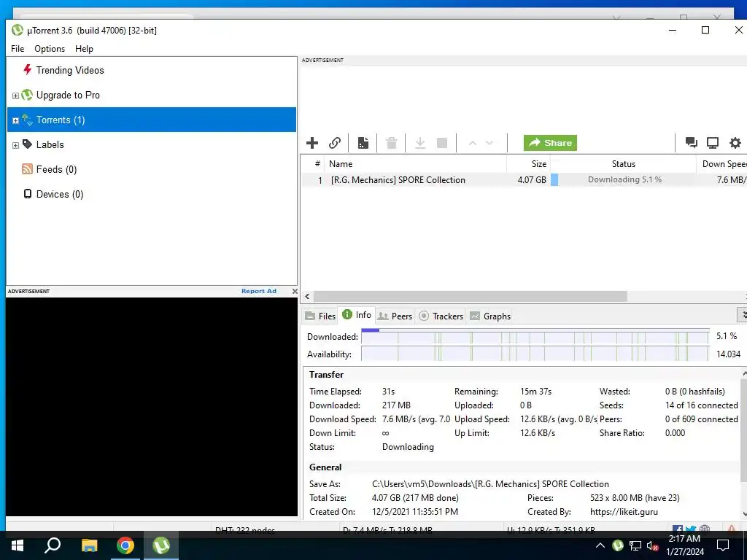Close the sidebar advertisement
Screen dimensions: 747x560
(295, 291)
